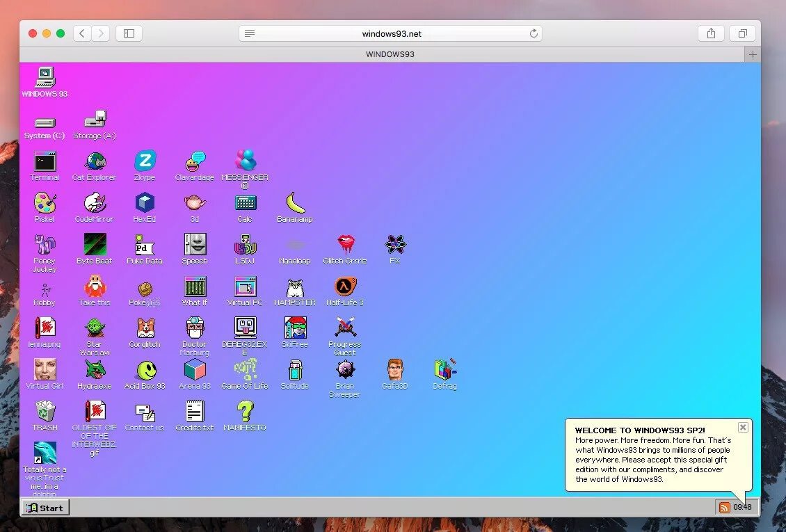Open the dolphin virus shortcut icon
The width and height of the screenshot is (786, 532).
point(45,452)
